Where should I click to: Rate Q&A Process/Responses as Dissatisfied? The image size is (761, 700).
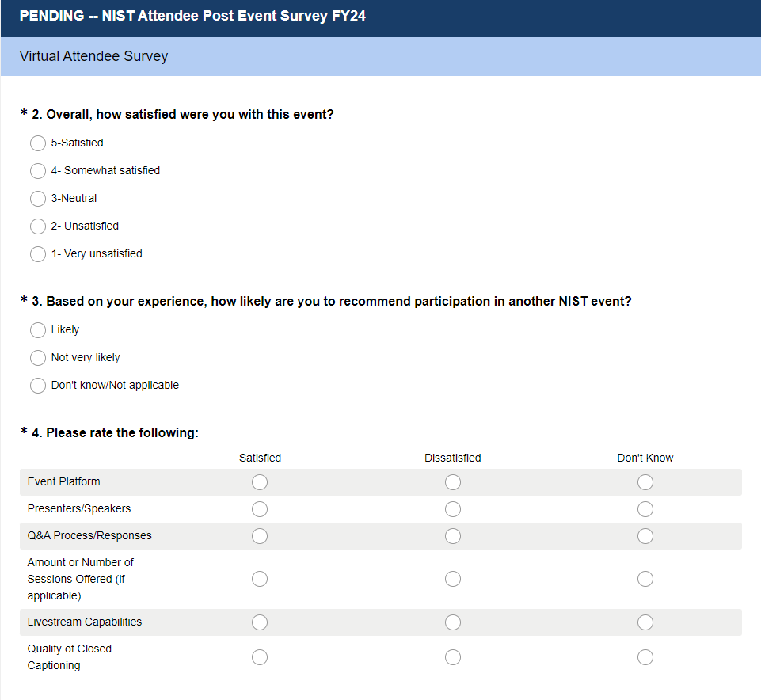click(453, 536)
